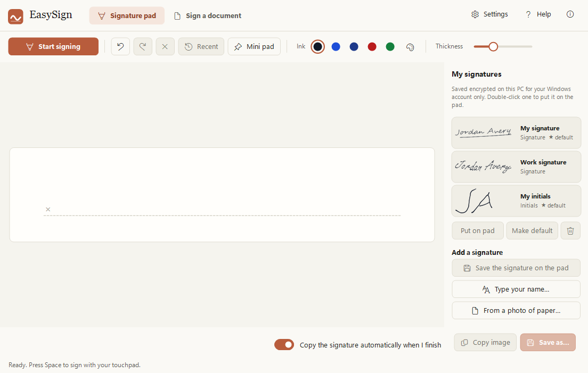
Task: Open From a photo of paper option
Action: [x=516, y=310]
